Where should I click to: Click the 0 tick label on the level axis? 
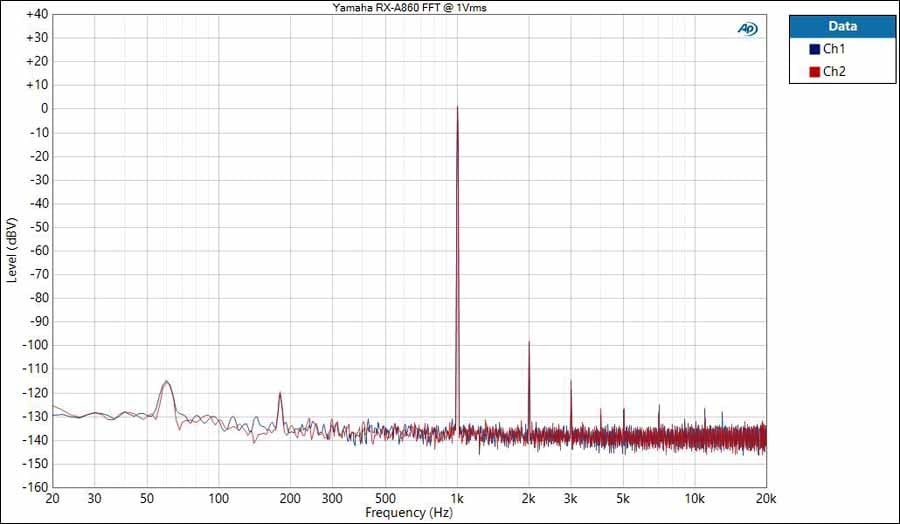44,108
